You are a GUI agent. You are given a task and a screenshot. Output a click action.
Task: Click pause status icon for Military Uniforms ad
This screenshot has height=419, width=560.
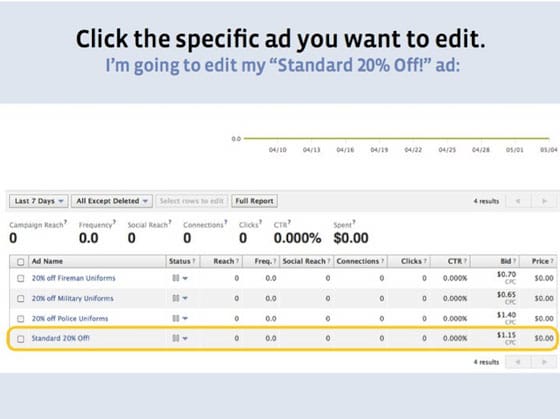point(176,298)
